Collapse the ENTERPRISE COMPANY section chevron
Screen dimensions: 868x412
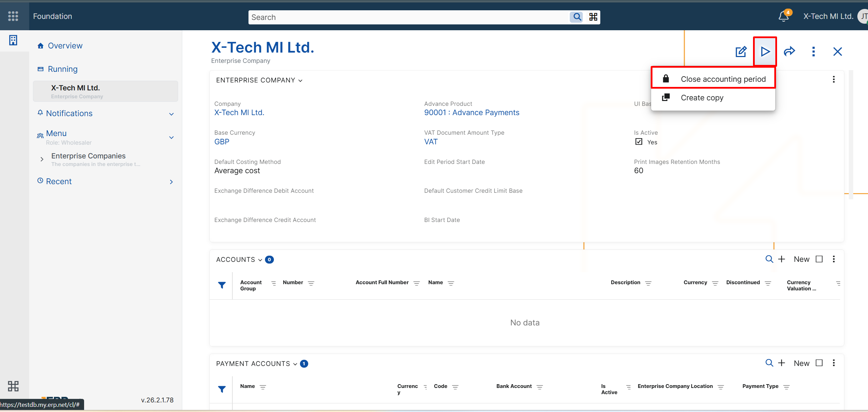tap(300, 80)
